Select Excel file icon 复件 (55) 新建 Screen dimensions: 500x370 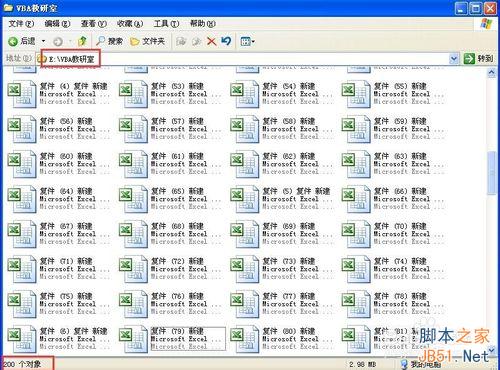tap(356, 94)
